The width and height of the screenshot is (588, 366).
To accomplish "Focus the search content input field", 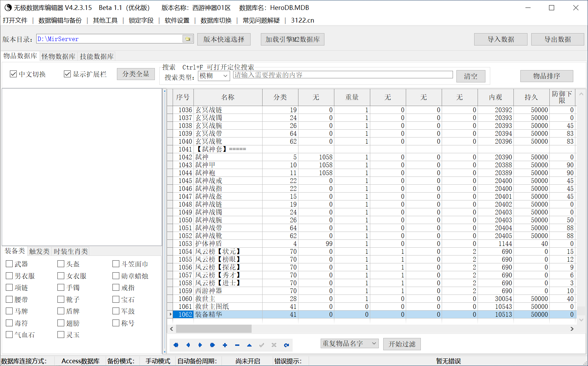I will pyautogui.click(x=343, y=75).
